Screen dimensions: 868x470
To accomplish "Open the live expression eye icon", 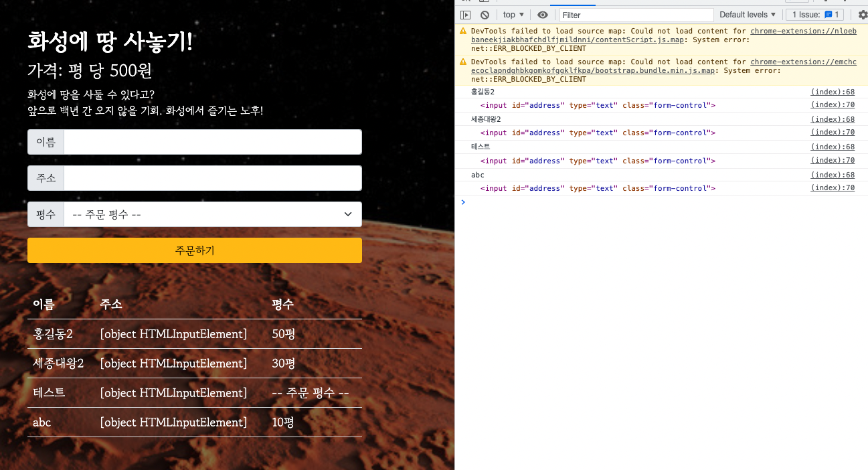I will click(x=543, y=15).
